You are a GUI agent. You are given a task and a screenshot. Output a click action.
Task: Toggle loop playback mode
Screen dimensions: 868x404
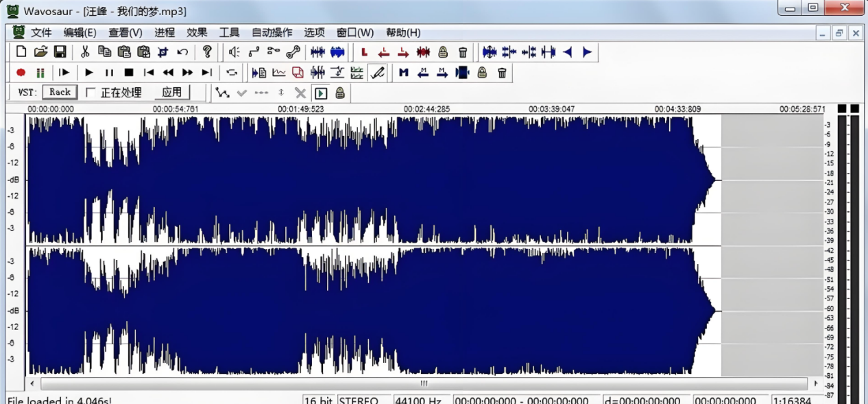pyautogui.click(x=232, y=73)
